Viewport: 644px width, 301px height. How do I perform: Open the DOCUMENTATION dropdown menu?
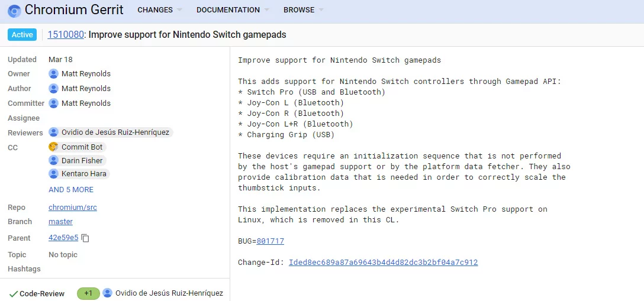[233, 10]
